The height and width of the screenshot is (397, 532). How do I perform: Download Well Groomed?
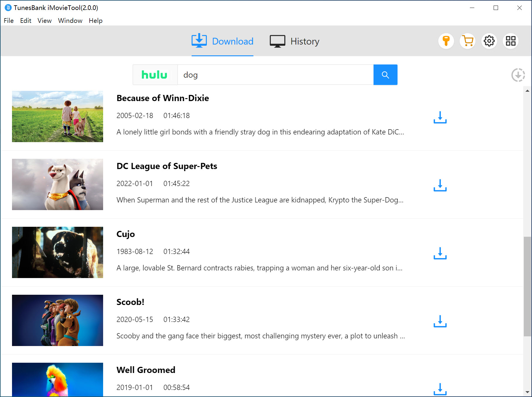tap(440, 389)
